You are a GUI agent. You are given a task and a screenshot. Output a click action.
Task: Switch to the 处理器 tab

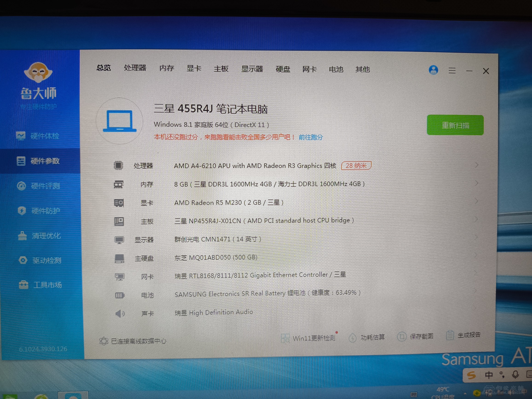pyautogui.click(x=135, y=68)
